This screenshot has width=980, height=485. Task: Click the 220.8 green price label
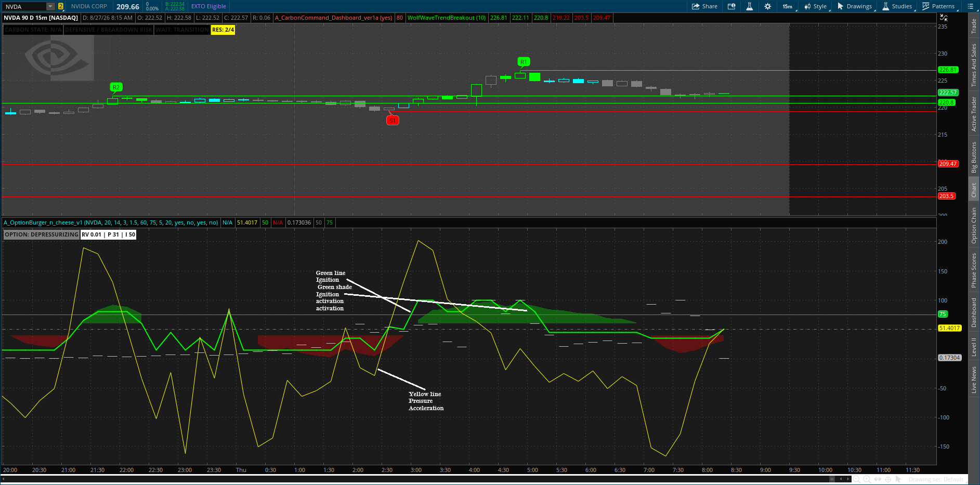coord(946,102)
